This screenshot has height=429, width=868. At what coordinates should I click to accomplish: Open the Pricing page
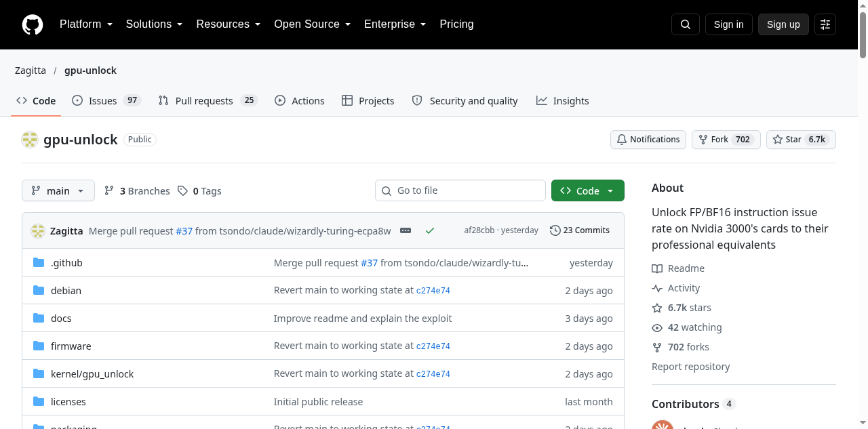point(456,24)
